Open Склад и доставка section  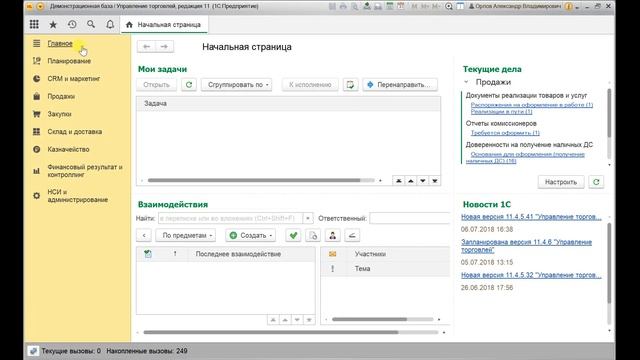[x=75, y=131]
